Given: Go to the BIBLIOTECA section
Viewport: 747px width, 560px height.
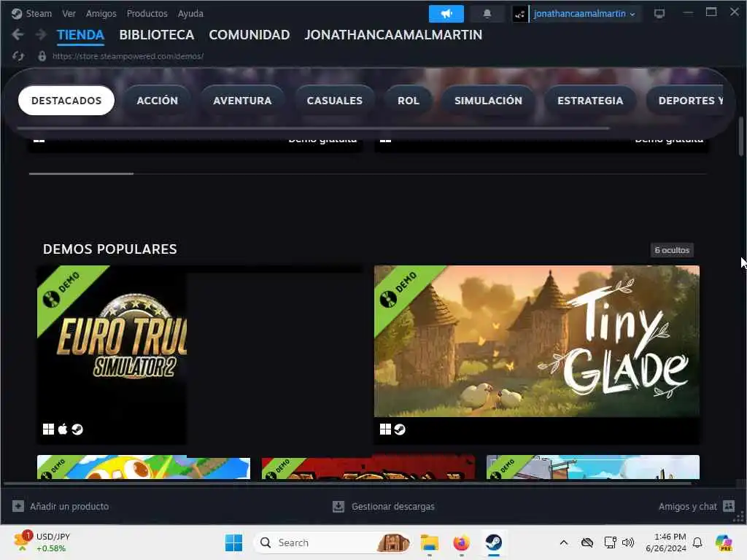Looking at the screenshot, I should coord(157,35).
